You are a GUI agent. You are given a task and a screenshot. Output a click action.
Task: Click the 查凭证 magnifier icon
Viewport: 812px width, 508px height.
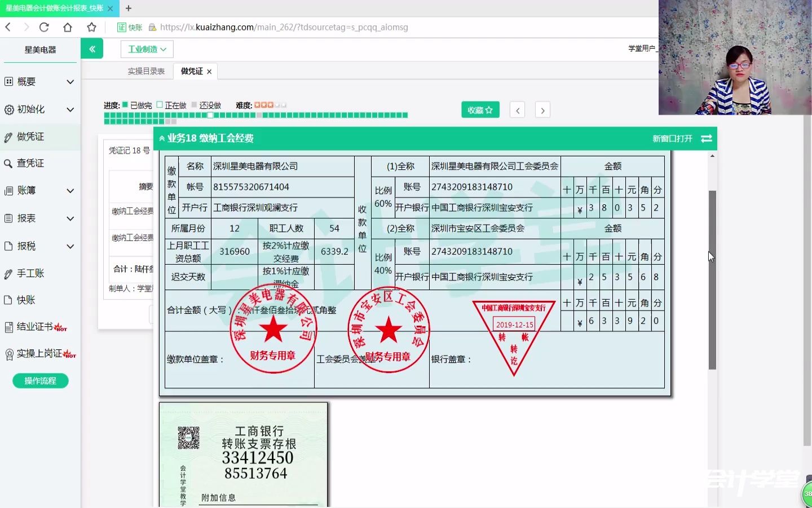coord(8,164)
